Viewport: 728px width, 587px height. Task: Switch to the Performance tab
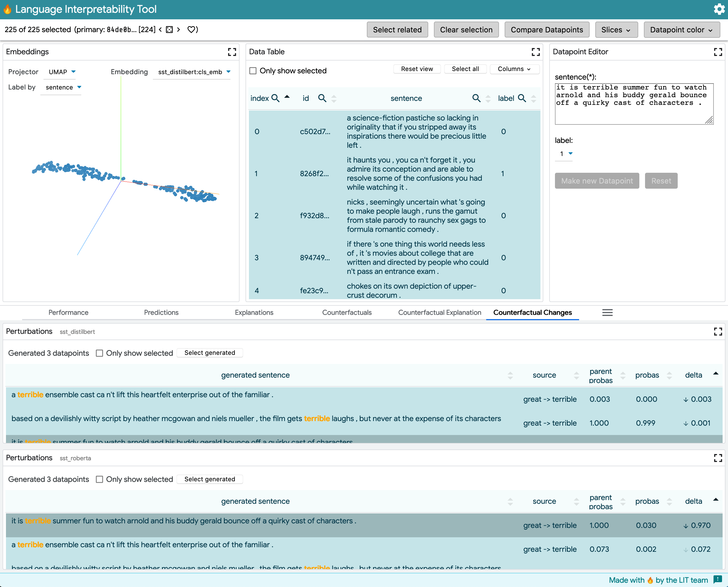(68, 313)
